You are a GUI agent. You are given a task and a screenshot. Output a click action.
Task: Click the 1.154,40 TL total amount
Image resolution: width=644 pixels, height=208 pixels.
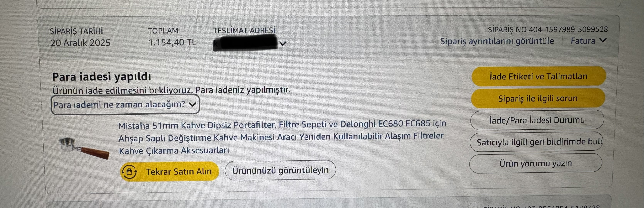(172, 42)
